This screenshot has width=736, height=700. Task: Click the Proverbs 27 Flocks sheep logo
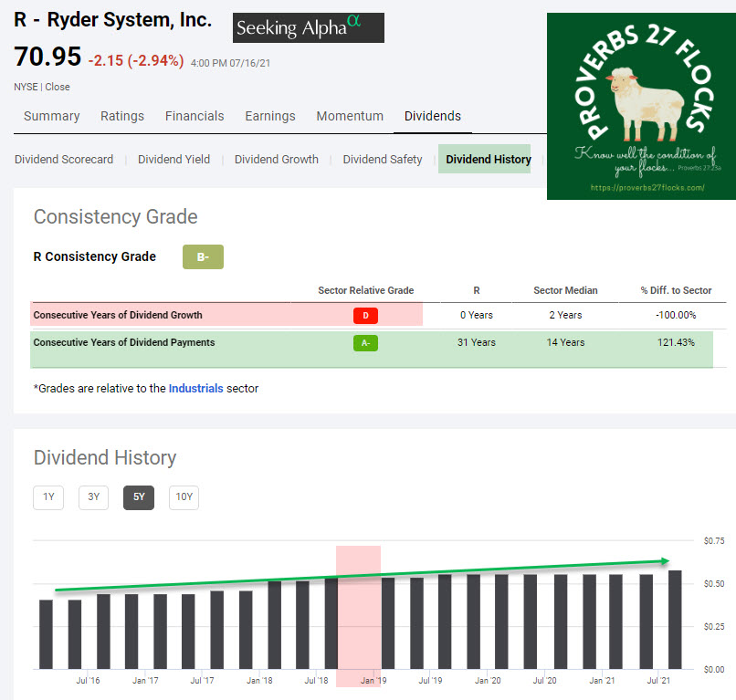click(641, 106)
